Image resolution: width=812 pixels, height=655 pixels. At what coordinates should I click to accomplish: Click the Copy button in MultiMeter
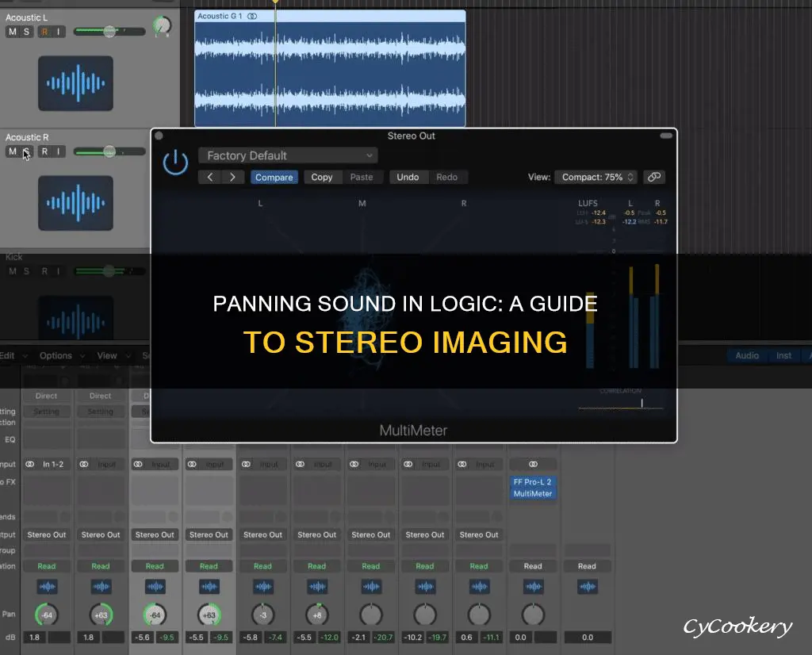322,177
